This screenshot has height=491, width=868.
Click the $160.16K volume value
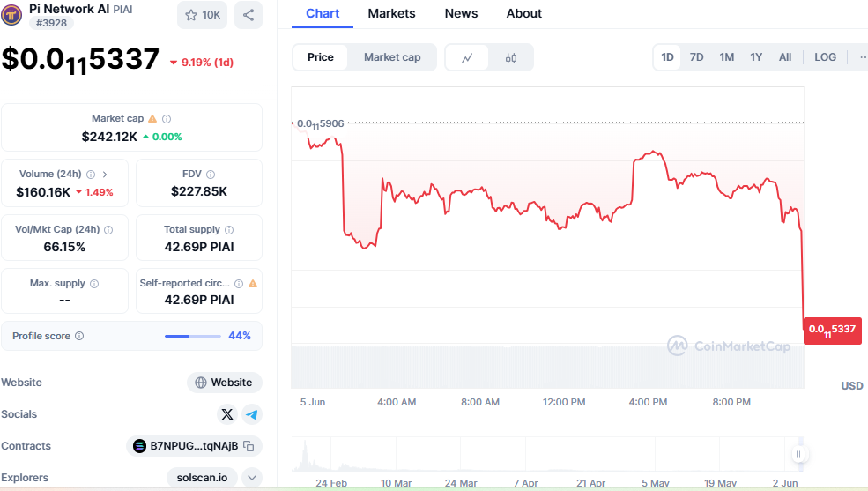[x=43, y=192]
